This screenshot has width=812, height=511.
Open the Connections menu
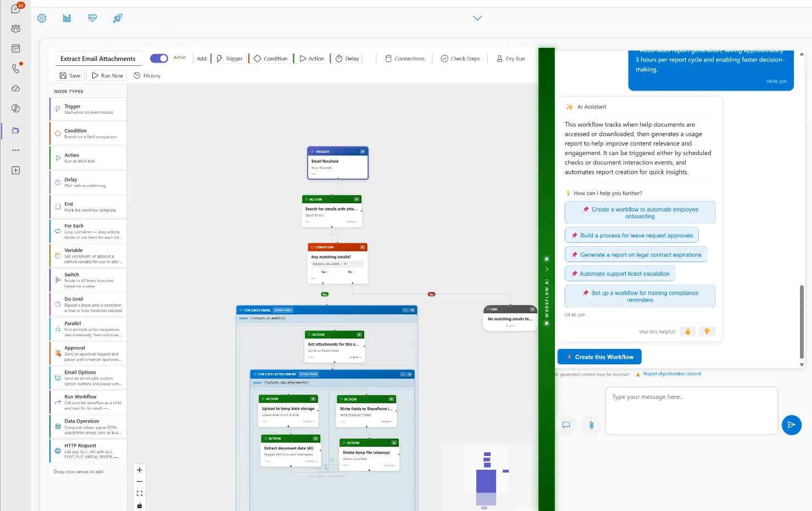tap(405, 59)
